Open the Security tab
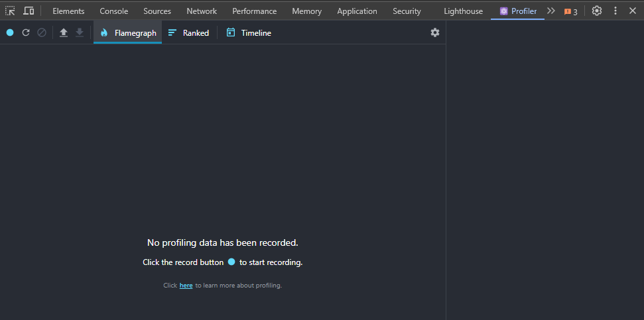 coord(407,11)
